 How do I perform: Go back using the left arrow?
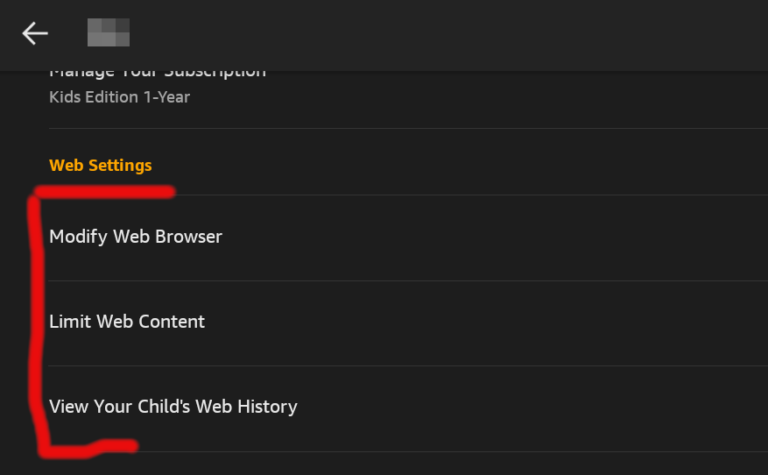click(35, 34)
